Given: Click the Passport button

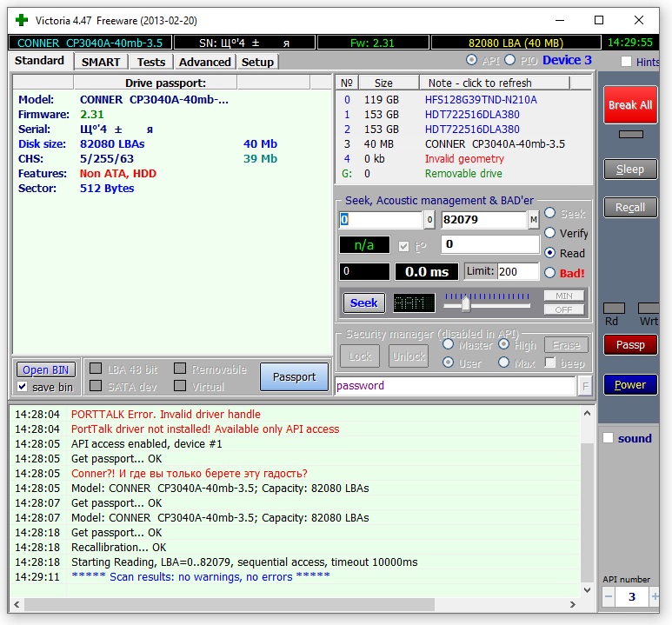Looking at the screenshot, I should [295, 376].
